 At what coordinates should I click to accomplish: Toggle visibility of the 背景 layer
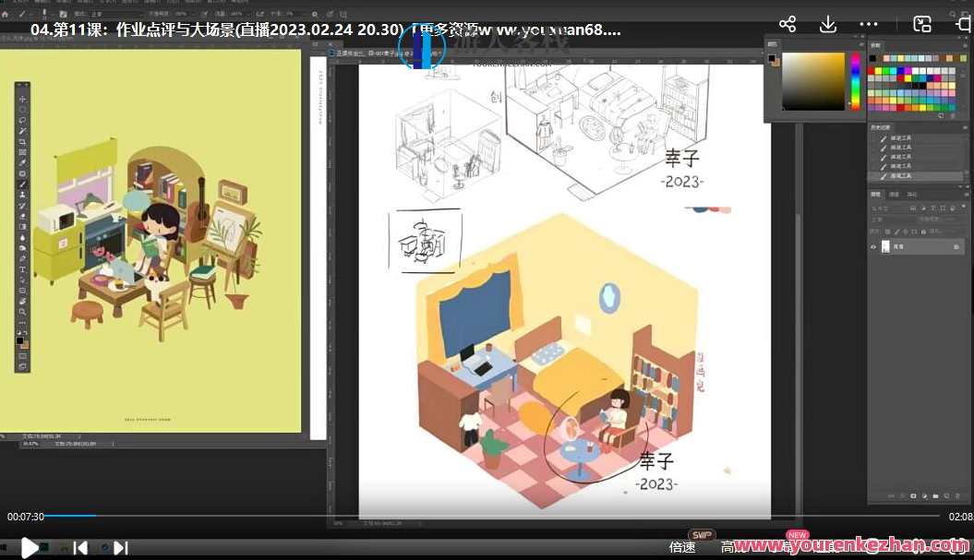873,246
